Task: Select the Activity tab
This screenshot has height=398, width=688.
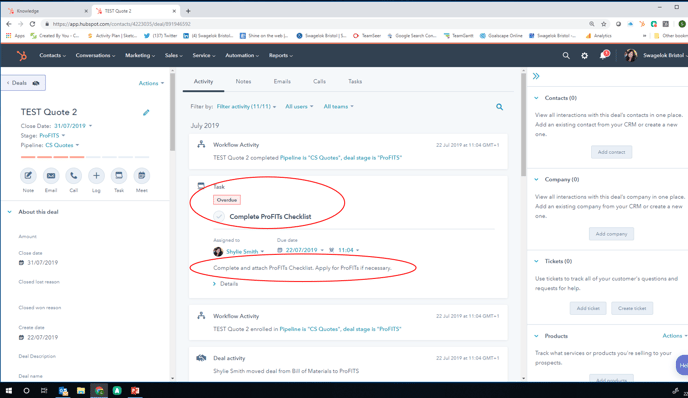Action: click(203, 82)
